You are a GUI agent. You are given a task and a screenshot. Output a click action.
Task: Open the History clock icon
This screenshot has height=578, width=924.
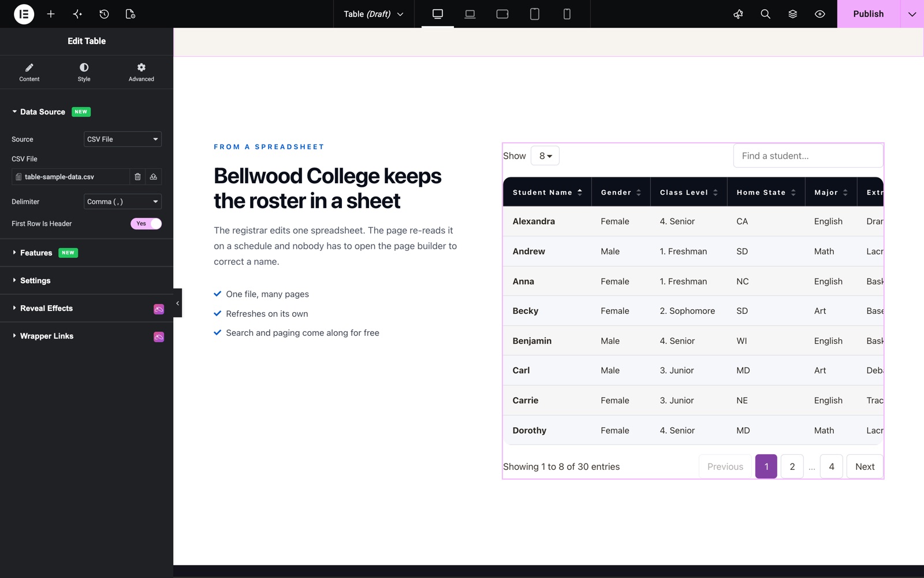[x=104, y=14]
